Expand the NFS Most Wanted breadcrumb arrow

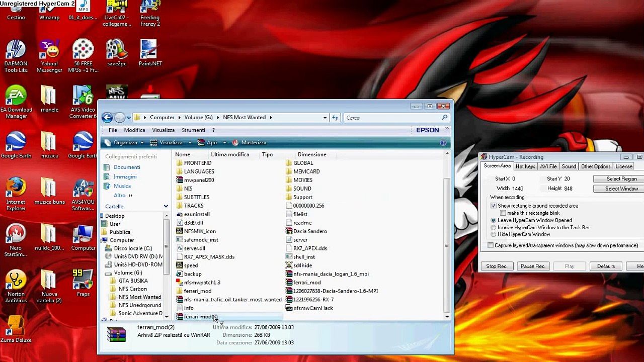(x=271, y=118)
